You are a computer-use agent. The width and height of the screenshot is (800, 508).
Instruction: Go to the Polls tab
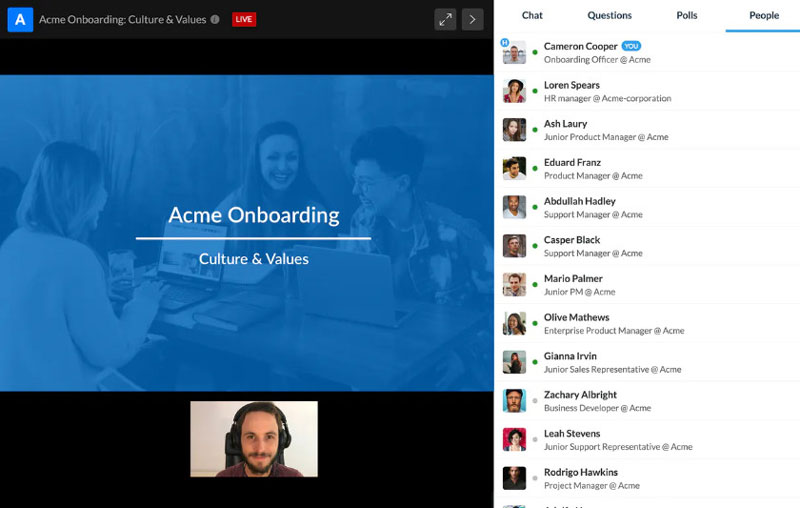pos(687,16)
